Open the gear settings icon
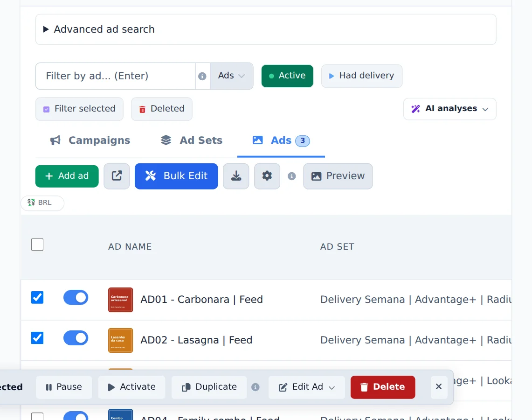532x420 pixels. (267, 176)
